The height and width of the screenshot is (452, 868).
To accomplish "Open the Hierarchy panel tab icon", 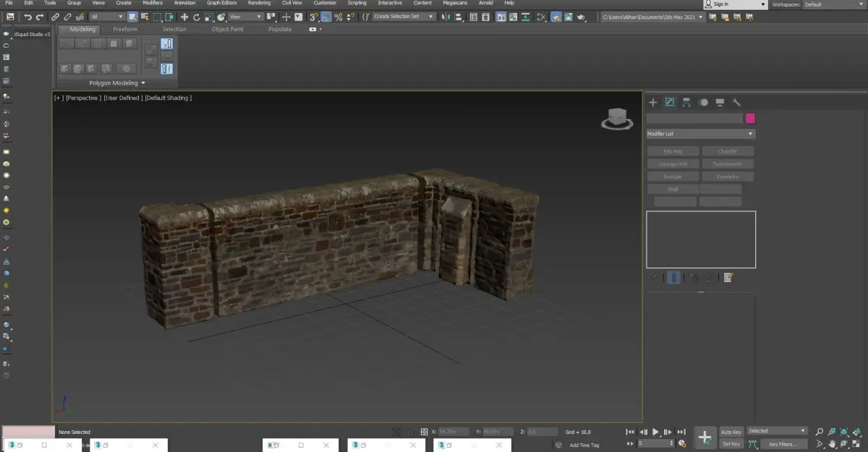I will point(686,103).
